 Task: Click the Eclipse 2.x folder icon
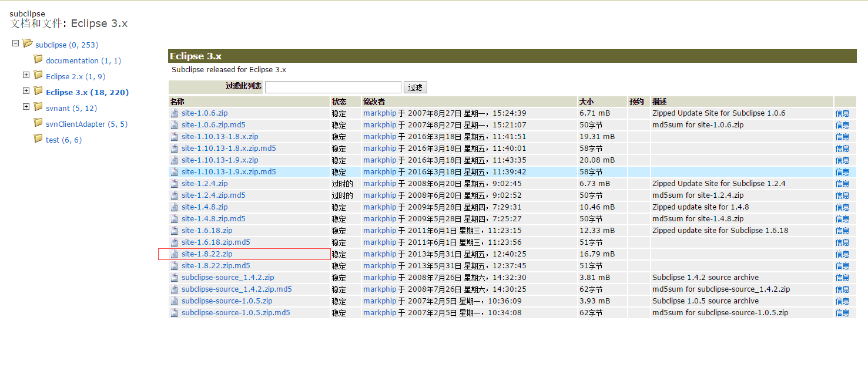[38, 75]
